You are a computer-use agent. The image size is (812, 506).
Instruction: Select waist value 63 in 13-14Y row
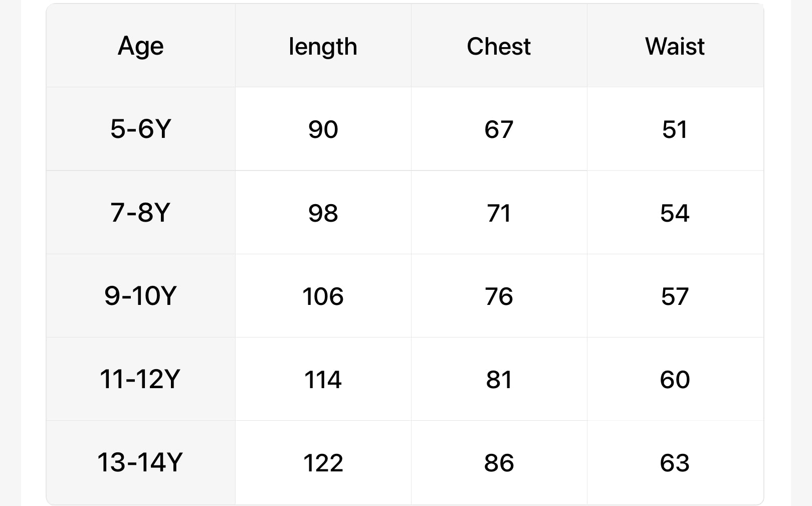(x=675, y=463)
